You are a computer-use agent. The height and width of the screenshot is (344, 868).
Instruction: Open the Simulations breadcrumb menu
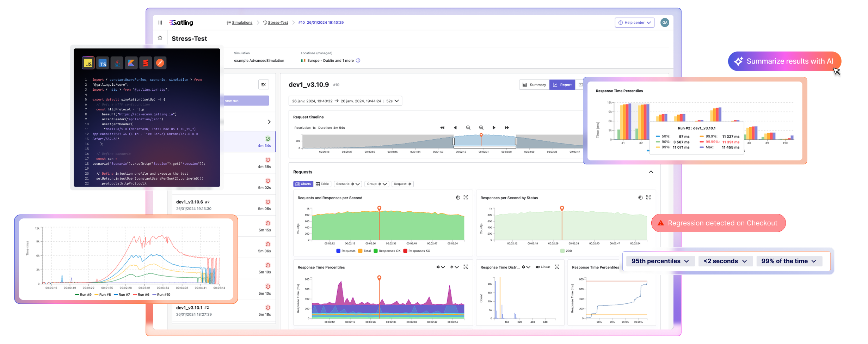tap(242, 22)
